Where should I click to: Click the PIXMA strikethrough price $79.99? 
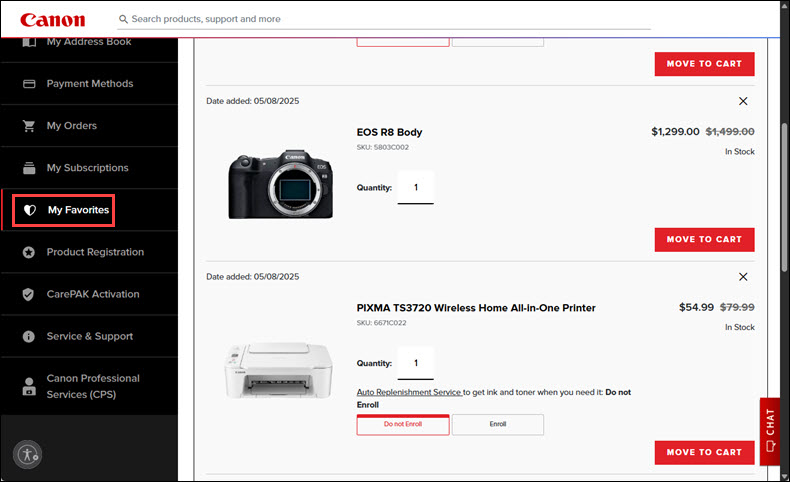coord(737,307)
